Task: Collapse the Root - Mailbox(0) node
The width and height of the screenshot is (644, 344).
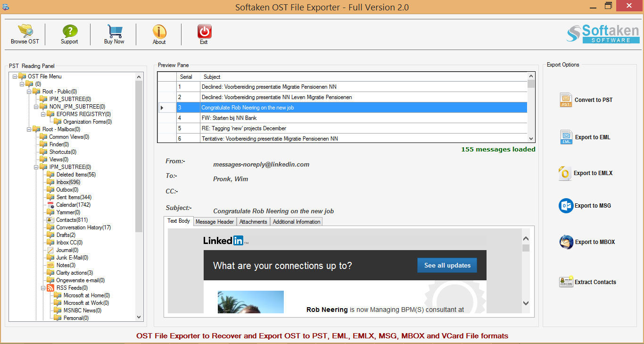Action: 29,129
